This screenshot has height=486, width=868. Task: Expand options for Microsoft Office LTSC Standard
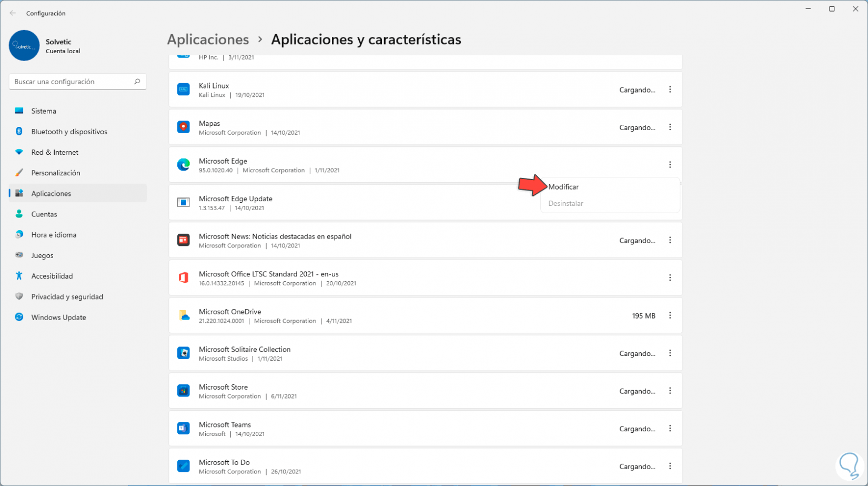670,277
